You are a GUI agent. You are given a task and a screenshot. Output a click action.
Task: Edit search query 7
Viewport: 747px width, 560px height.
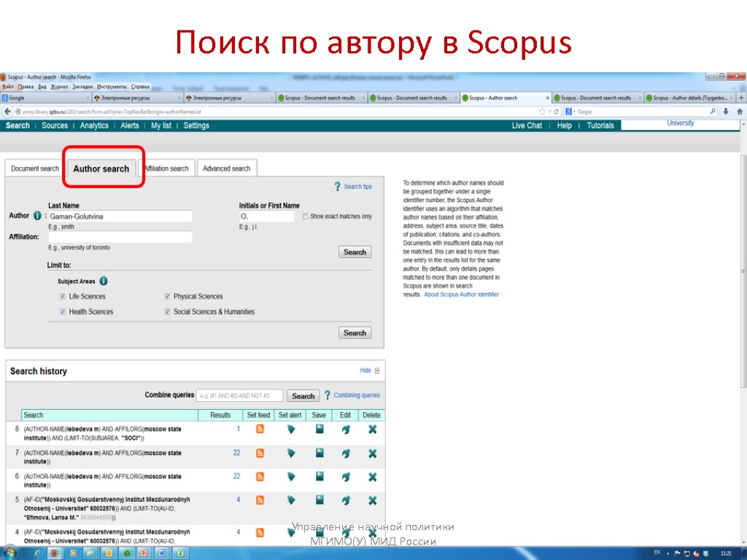pyautogui.click(x=346, y=454)
